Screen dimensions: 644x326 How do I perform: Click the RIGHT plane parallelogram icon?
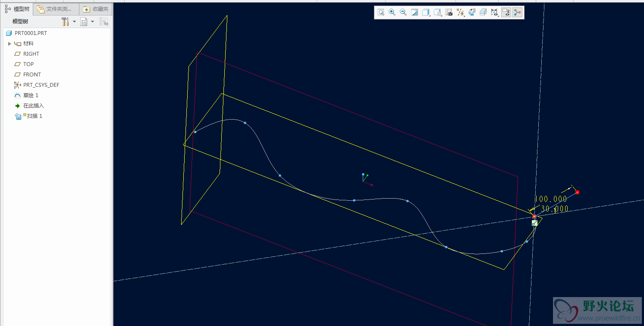pyautogui.click(x=18, y=54)
